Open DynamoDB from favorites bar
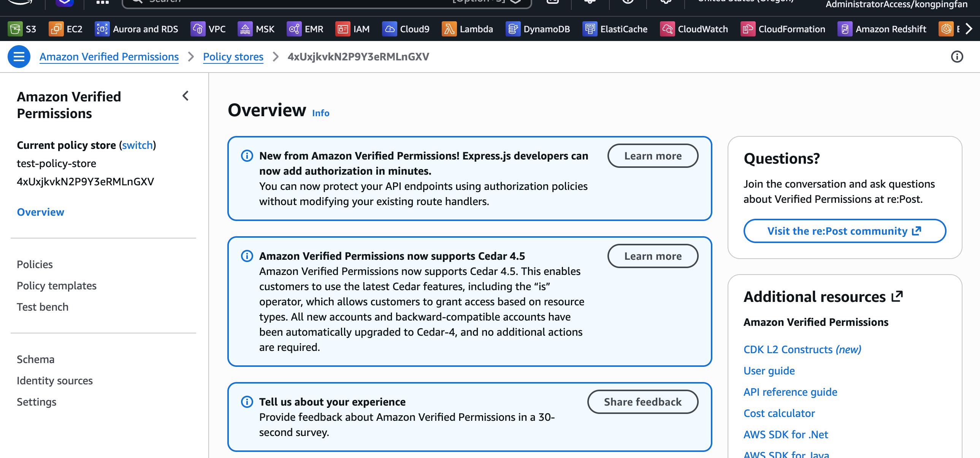 (x=512, y=29)
